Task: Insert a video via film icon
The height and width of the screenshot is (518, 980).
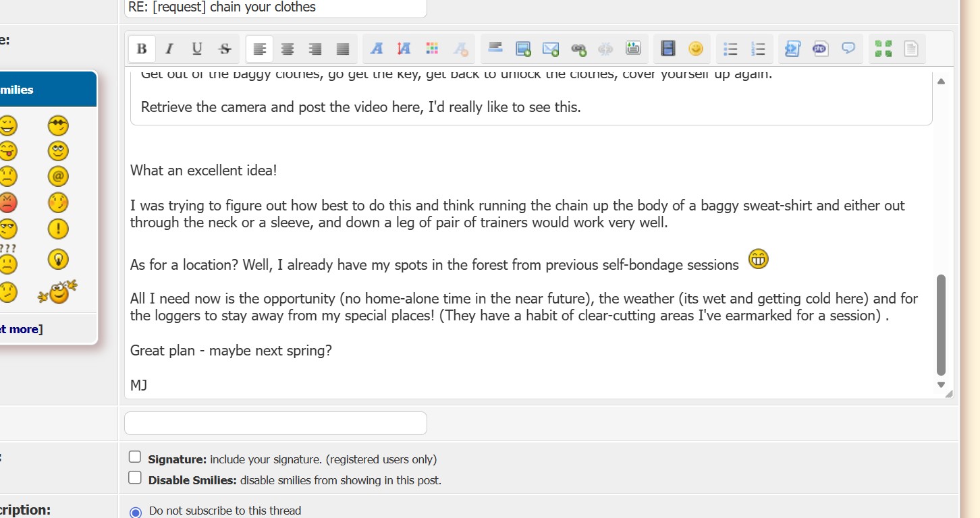Action: (668, 49)
